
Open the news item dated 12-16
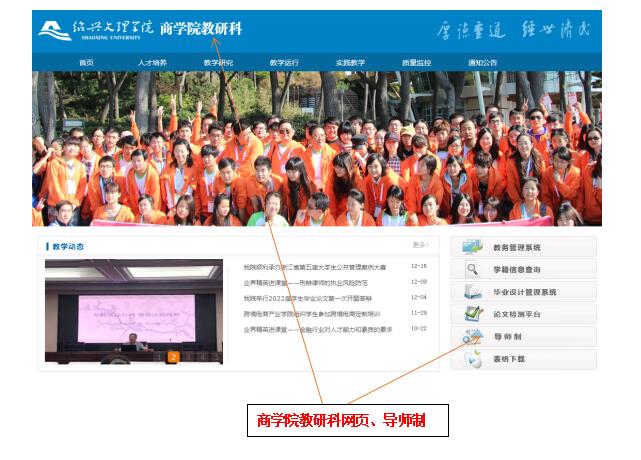[314, 267]
